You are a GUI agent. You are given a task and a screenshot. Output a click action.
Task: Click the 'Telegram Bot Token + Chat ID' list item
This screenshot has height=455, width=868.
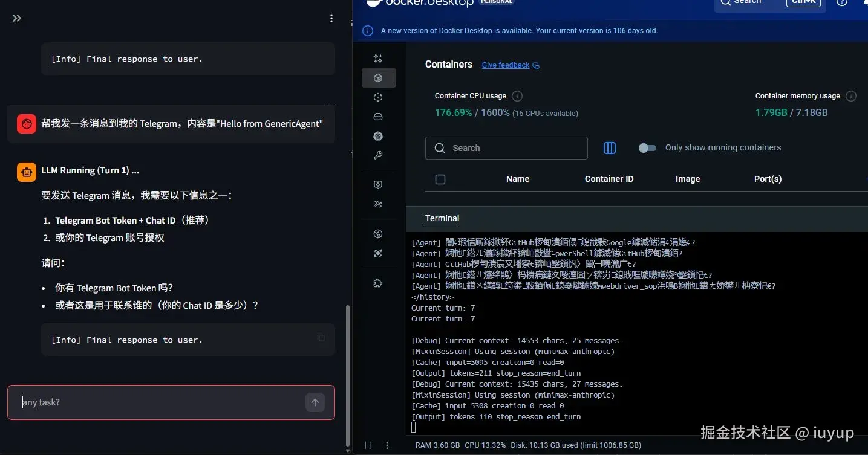132,221
